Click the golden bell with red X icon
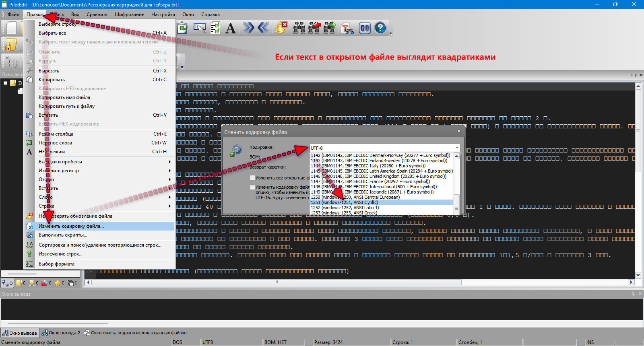Image resolution: width=644 pixels, height=346 pixels. 281,28
